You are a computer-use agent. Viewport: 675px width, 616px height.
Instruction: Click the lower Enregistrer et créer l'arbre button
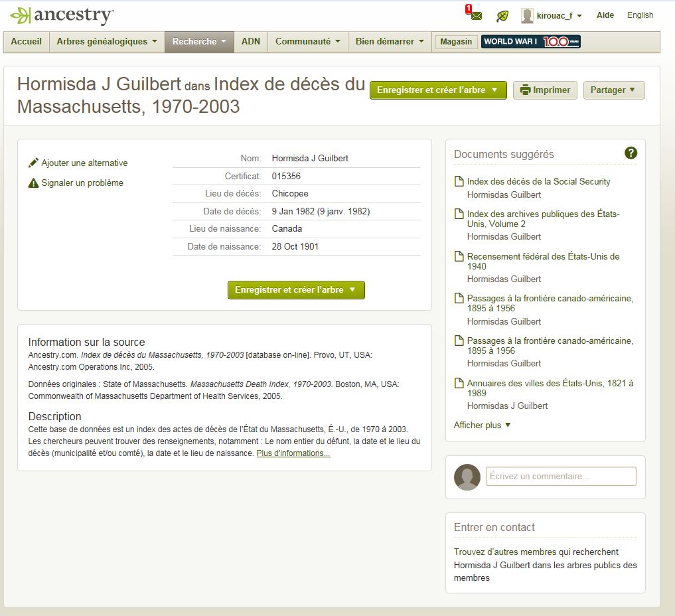pyautogui.click(x=296, y=289)
